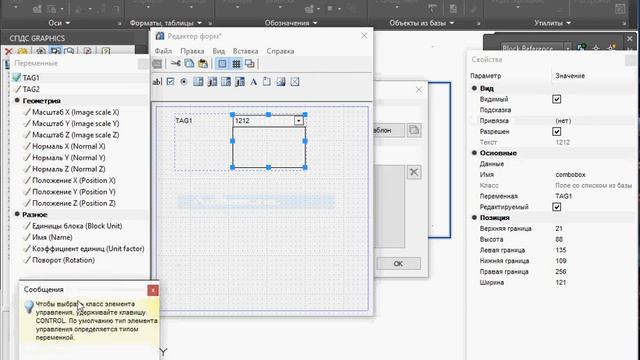Click the folder icon in SPDS GRAPHICS toolbar
The width and height of the screenshot is (640, 360).
22,51
